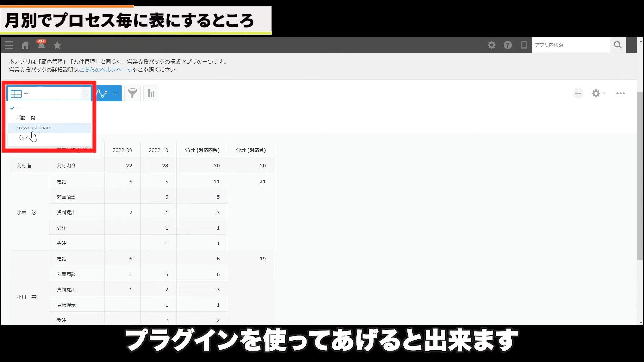Open the notifications bell with 99+ badge
The width and height of the screenshot is (644, 362).
pos(41,45)
